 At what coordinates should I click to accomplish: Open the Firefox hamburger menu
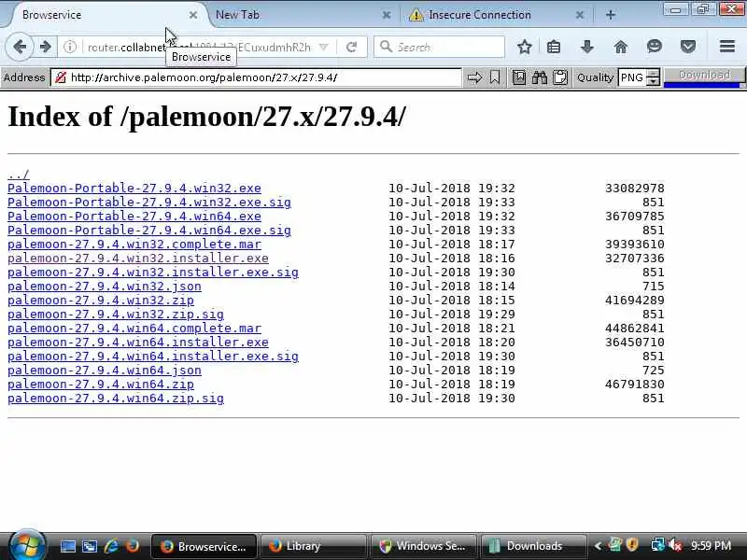point(727,47)
